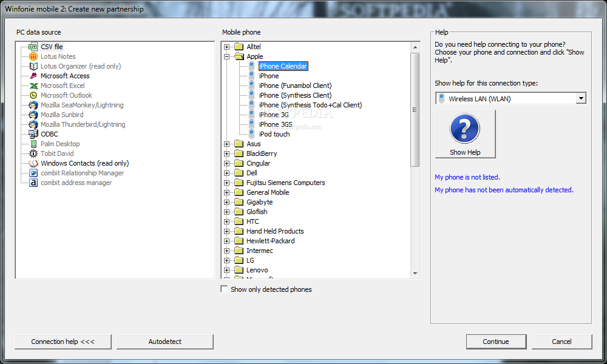This screenshot has width=607, height=364.
Task: Open the connection type dropdown
Action: pyautogui.click(x=581, y=99)
